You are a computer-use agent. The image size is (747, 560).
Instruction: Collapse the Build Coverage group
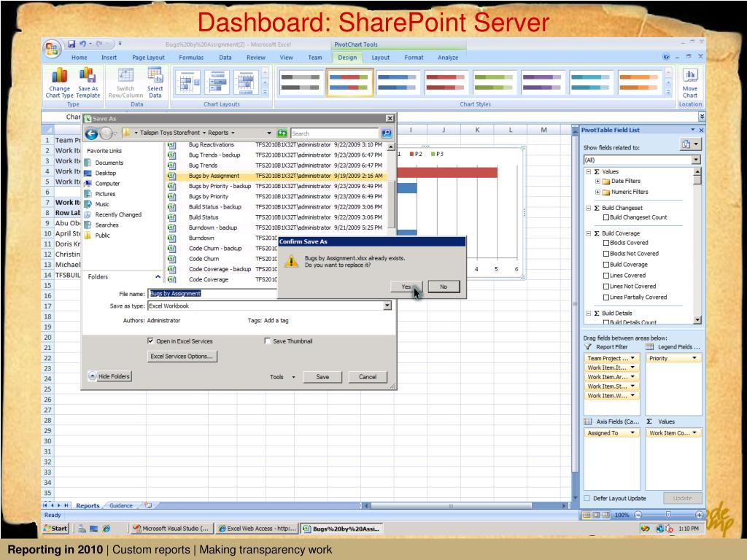pos(589,233)
